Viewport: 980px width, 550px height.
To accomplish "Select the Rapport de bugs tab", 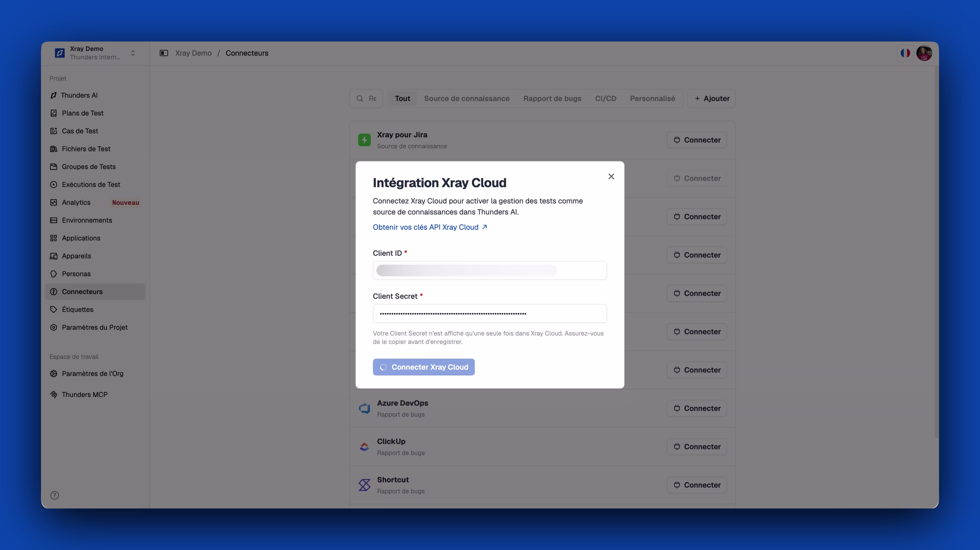I will click(552, 99).
